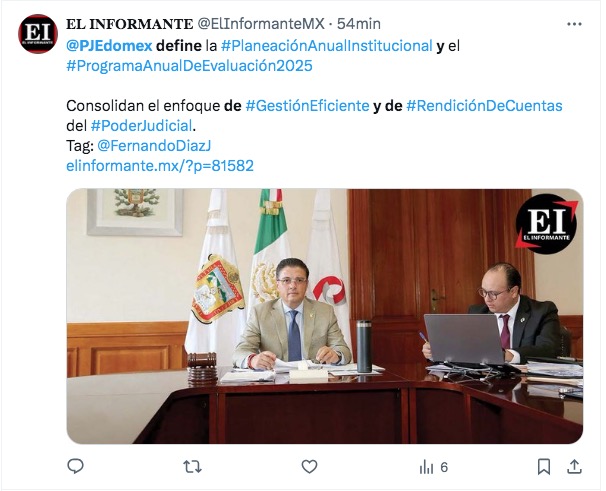This screenshot has height=491, width=606.
Task: Visit the @FernandoDiazJ tagged profile
Action: (x=154, y=146)
